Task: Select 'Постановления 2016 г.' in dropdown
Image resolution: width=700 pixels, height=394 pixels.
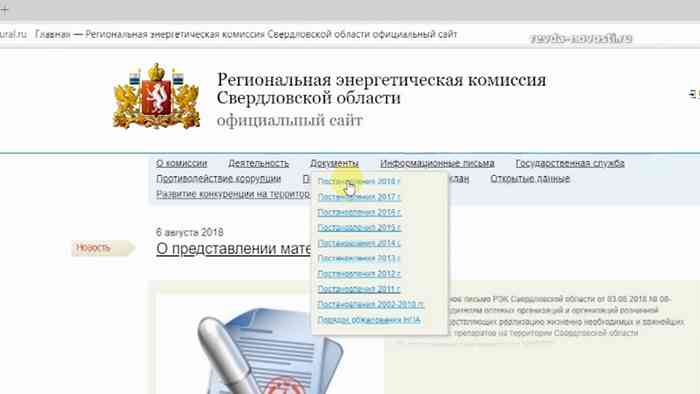Action: click(359, 212)
